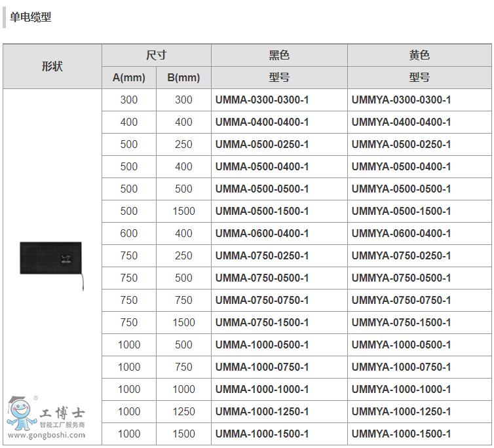
Task: Click the 黄色 column header
Action: click(x=419, y=55)
